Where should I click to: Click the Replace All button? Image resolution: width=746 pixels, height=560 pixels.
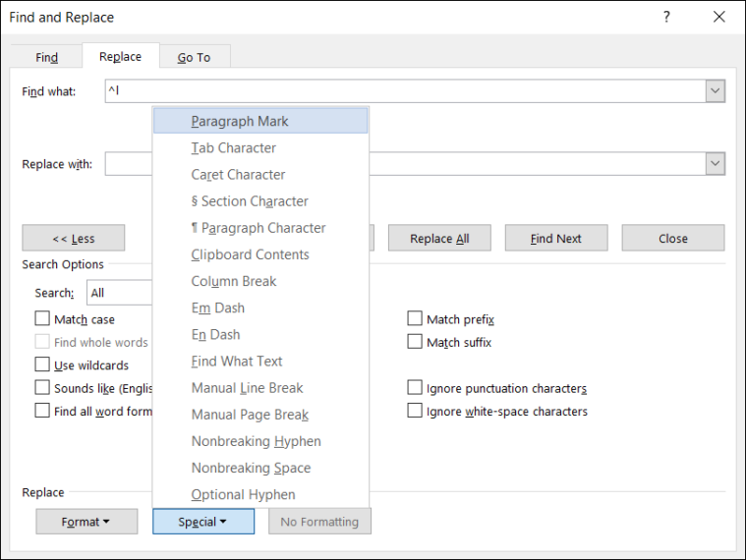tap(439, 238)
